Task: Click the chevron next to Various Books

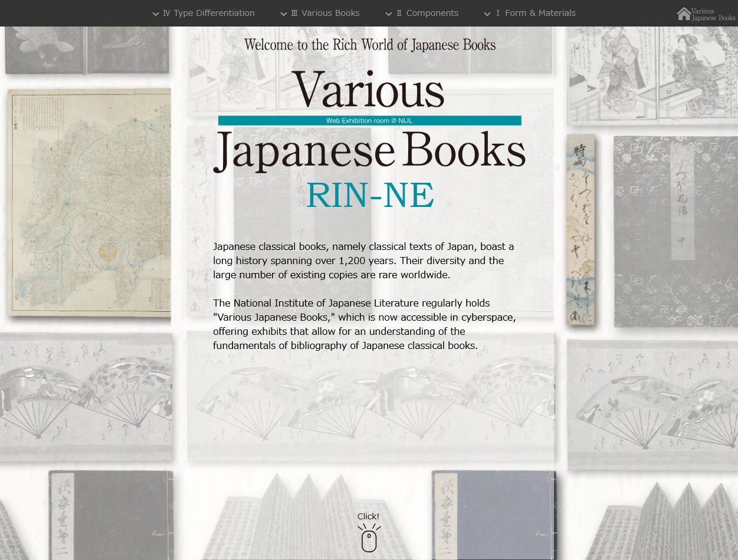Action: [284, 14]
